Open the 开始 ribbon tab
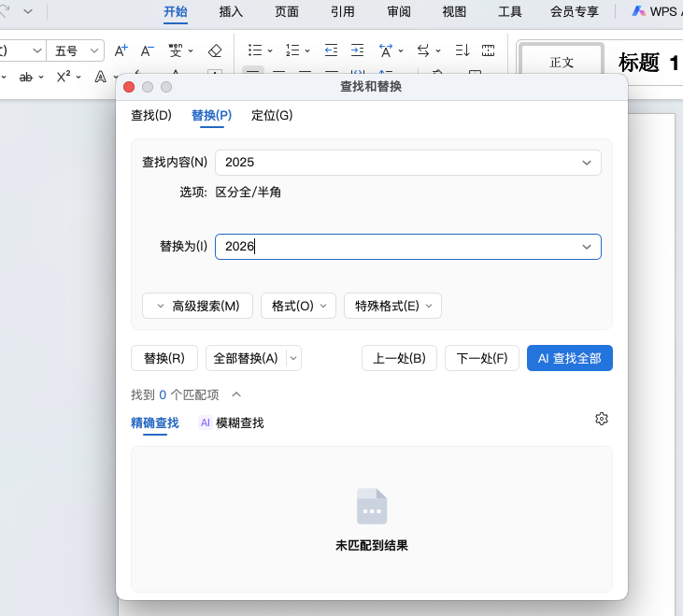 (176, 11)
